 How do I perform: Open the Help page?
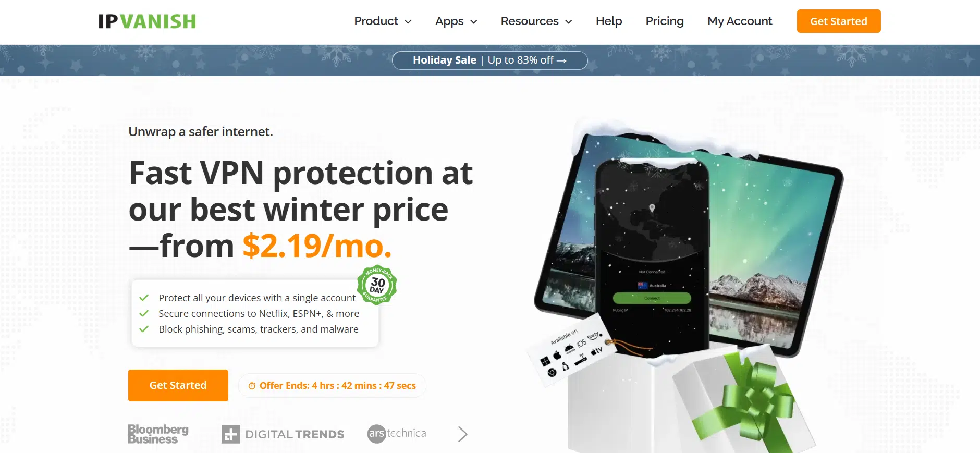[609, 21]
